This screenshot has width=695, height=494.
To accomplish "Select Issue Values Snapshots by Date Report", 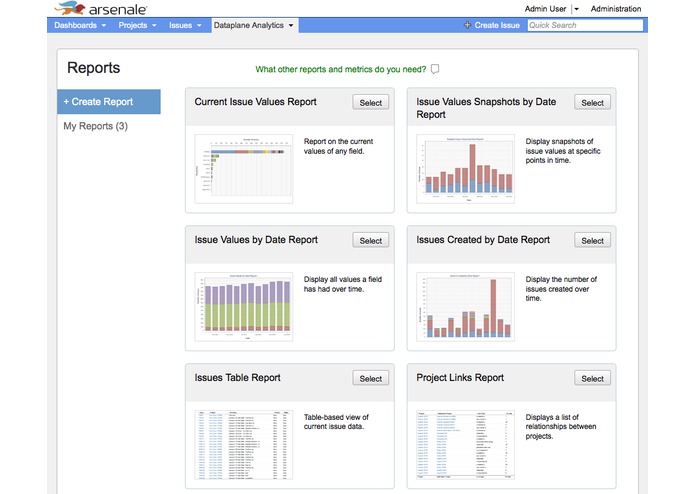I will (x=593, y=102).
